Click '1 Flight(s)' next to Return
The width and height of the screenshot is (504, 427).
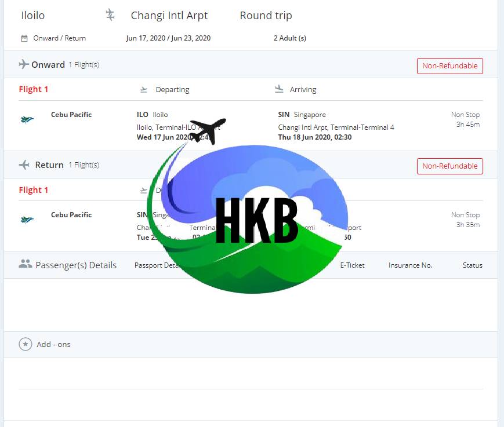point(84,165)
